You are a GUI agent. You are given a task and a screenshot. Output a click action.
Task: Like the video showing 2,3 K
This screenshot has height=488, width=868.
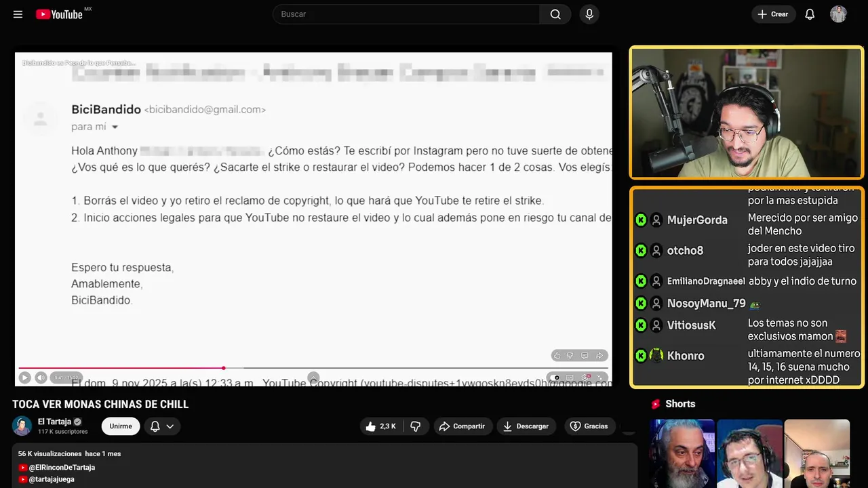point(380,426)
